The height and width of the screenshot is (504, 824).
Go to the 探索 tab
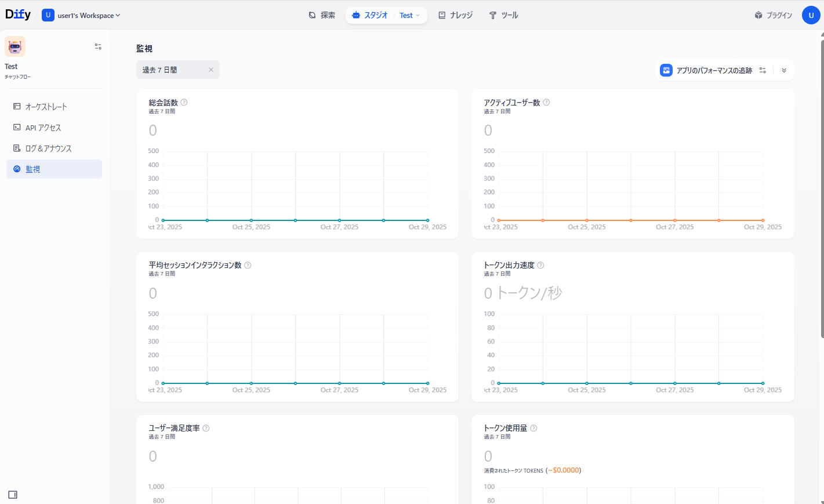(322, 16)
